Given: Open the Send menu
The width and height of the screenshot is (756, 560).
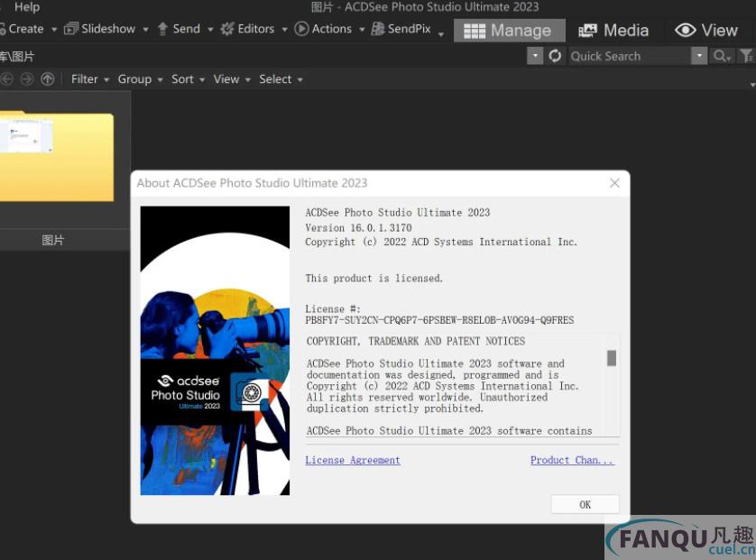Looking at the screenshot, I should (186, 29).
